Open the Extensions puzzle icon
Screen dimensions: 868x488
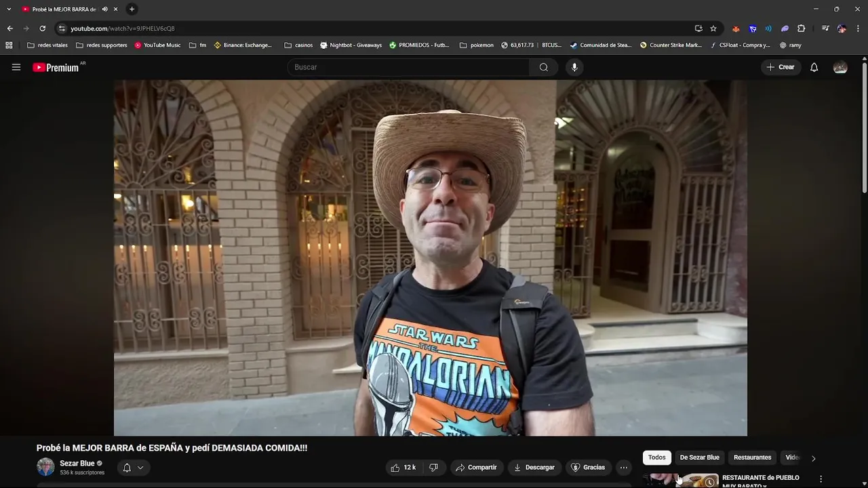click(801, 28)
